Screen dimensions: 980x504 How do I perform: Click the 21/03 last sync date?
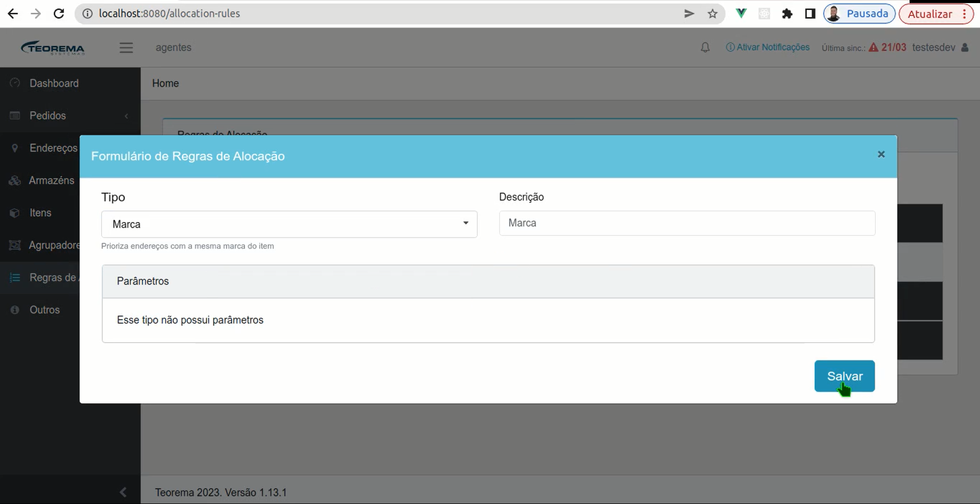click(x=894, y=47)
